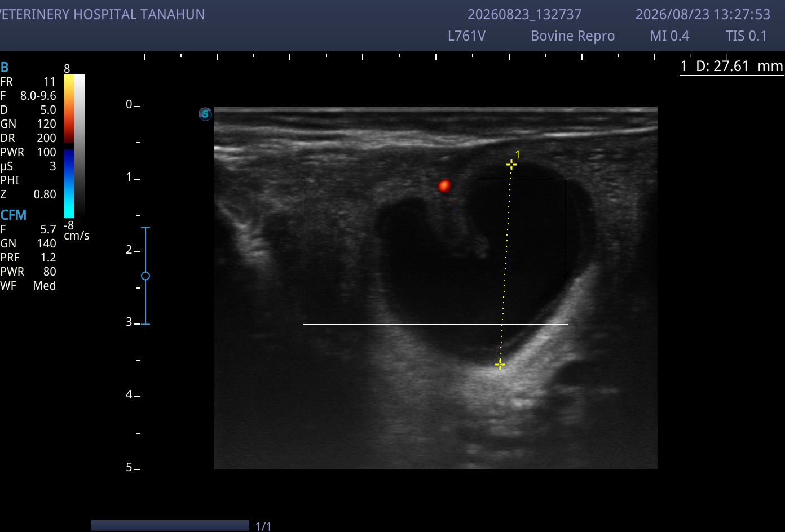Click the 1/1 frame counter
The height and width of the screenshot is (532, 785).
tap(263, 526)
